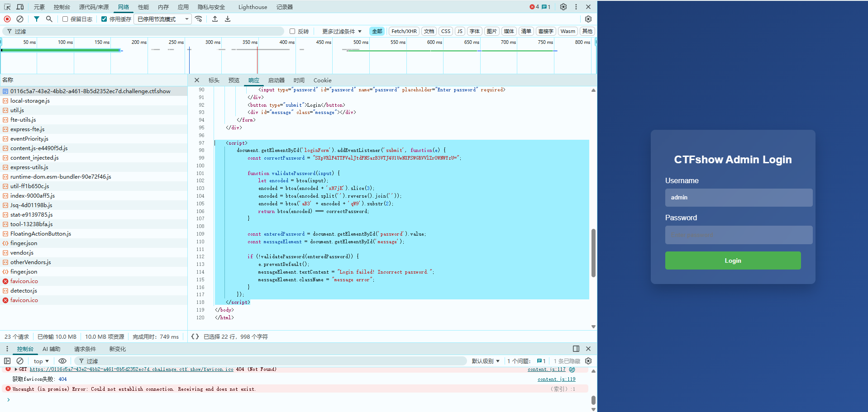Open content.js:117 source link
This screenshot has height=412, width=868.
pyautogui.click(x=546, y=369)
